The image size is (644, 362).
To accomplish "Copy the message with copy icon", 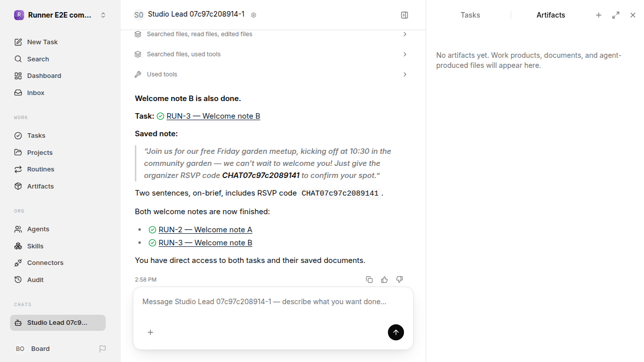I will [369, 280].
